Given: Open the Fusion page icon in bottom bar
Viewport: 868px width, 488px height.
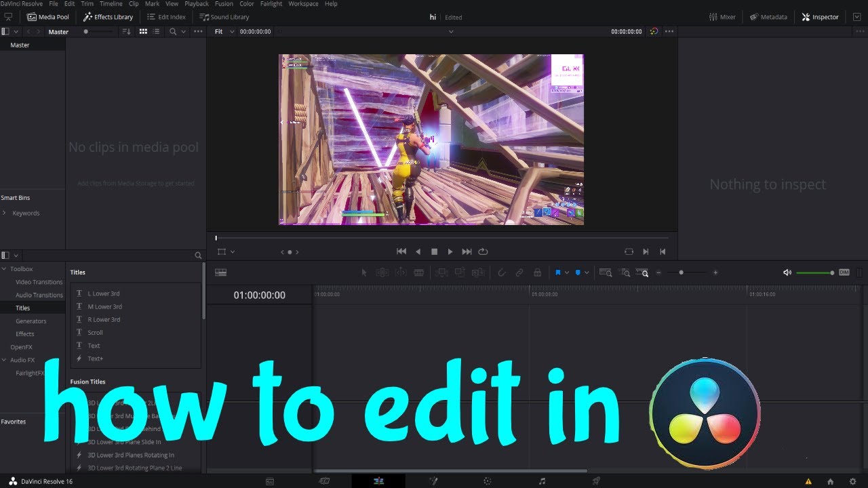Looking at the screenshot, I should (433, 481).
